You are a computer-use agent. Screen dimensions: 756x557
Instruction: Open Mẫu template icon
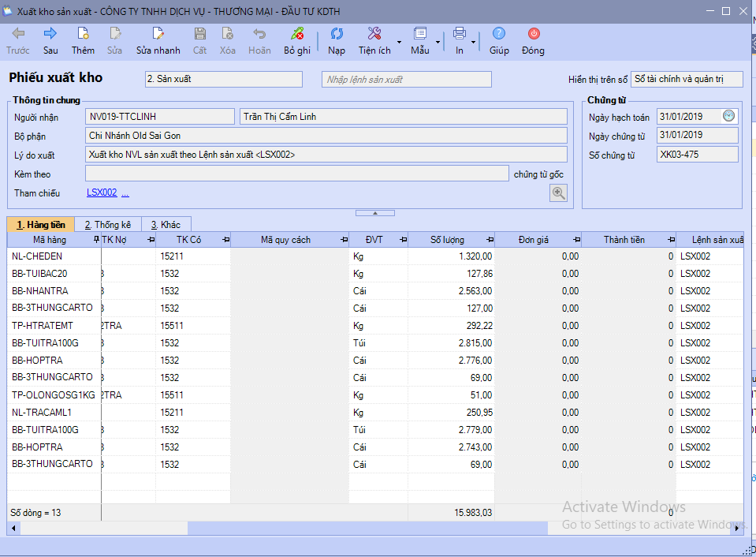420,41
